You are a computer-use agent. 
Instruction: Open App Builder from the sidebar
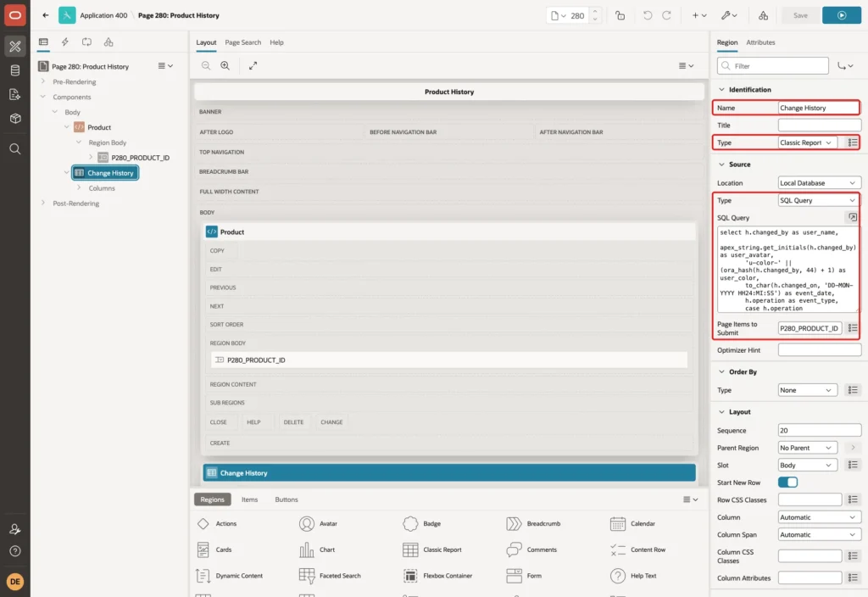coord(15,47)
